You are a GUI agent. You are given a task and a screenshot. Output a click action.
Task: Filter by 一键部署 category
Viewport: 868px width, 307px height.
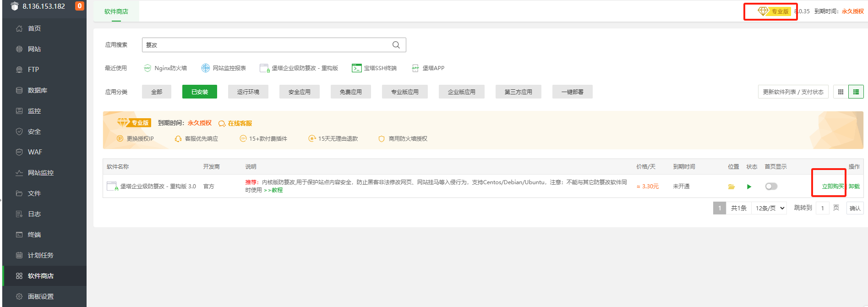click(x=573, y=92)
